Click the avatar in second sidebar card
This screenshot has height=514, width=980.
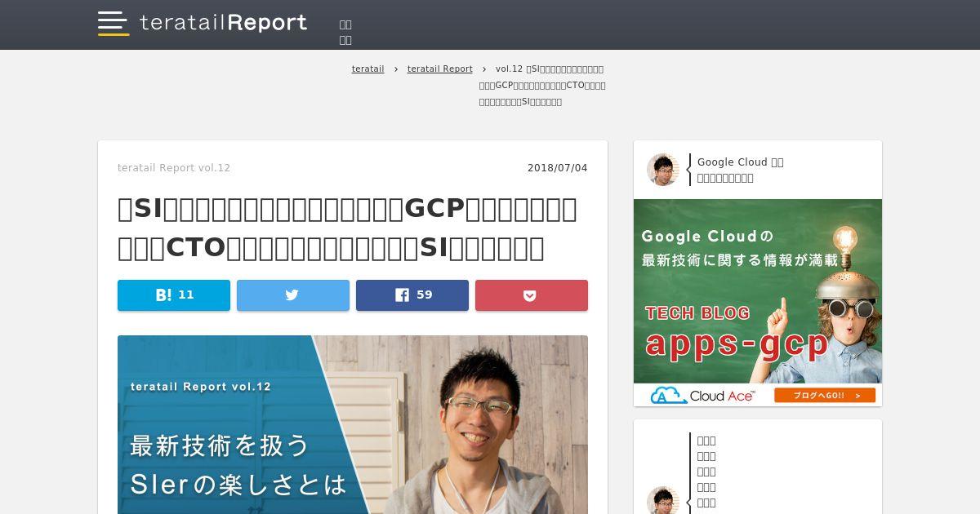coord(663,500)
